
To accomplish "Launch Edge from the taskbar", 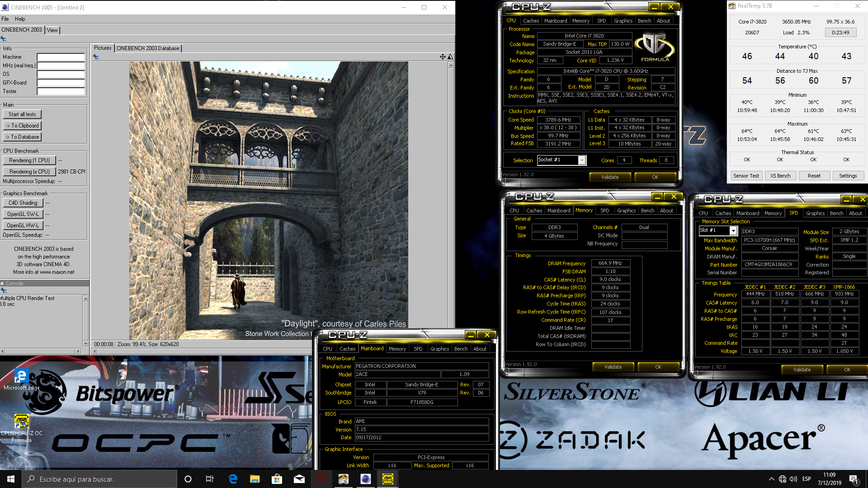I will click(233, 479).
